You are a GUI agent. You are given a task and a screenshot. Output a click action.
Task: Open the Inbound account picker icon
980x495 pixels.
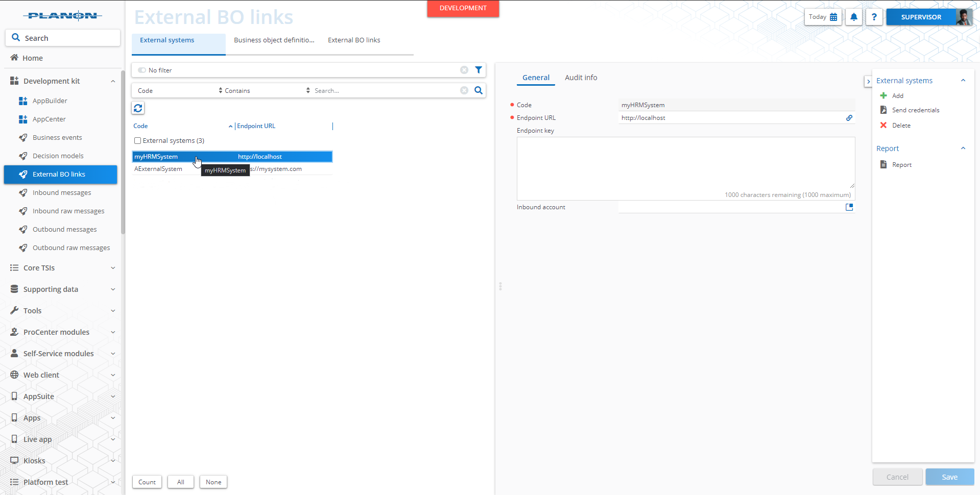[x=849, y=207]
